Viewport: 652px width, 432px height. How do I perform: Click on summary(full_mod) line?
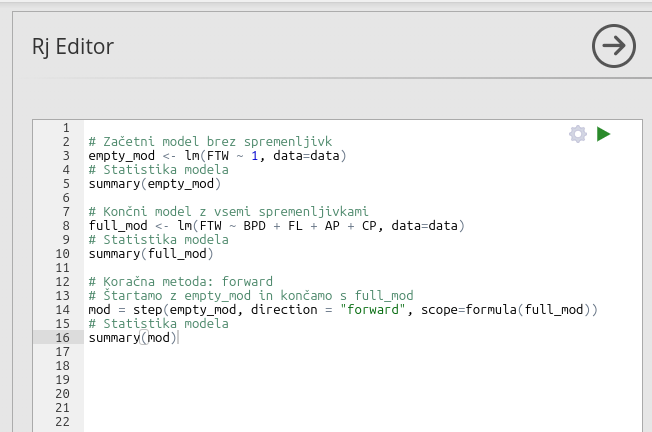click(151, 254)
